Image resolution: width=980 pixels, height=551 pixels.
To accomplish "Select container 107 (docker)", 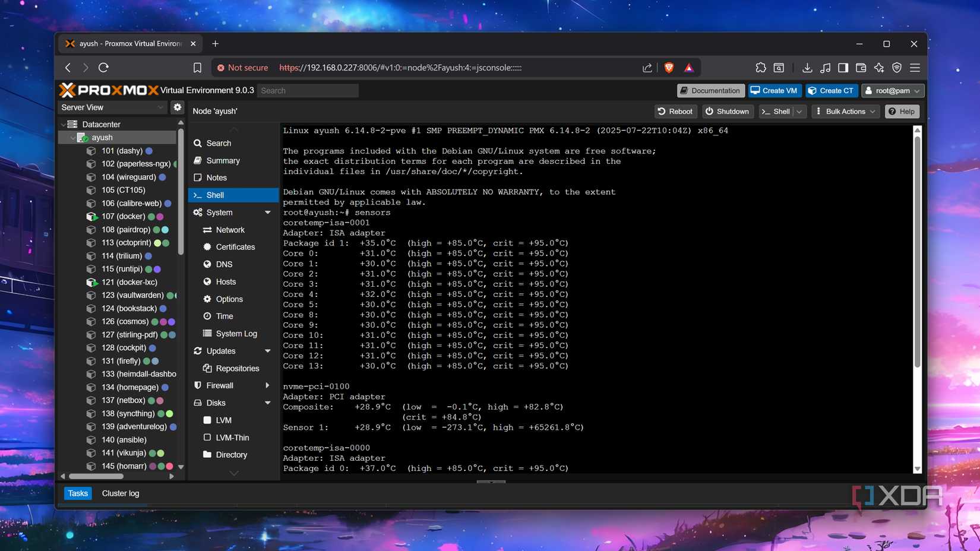I will point(123,216).
